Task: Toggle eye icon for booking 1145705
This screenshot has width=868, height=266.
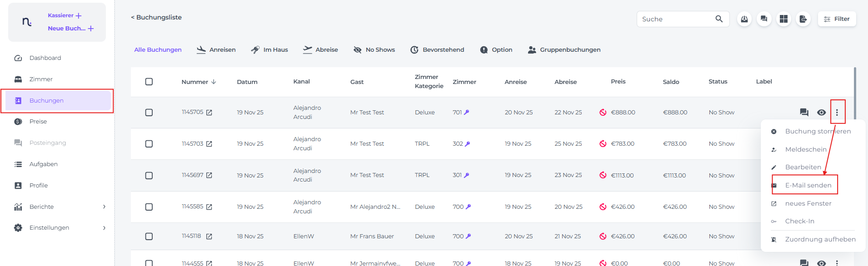Action: click(x=821, y=112)
